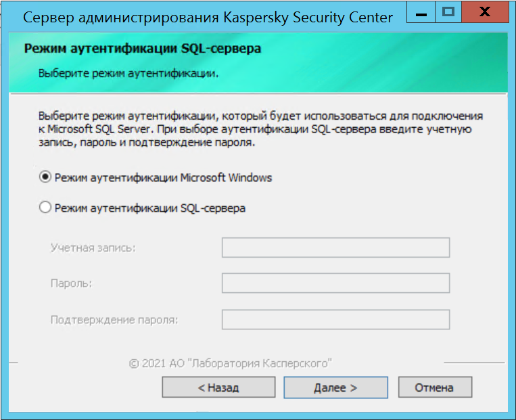Proceed by clicking the Далее button

click(x=335, y=388)
